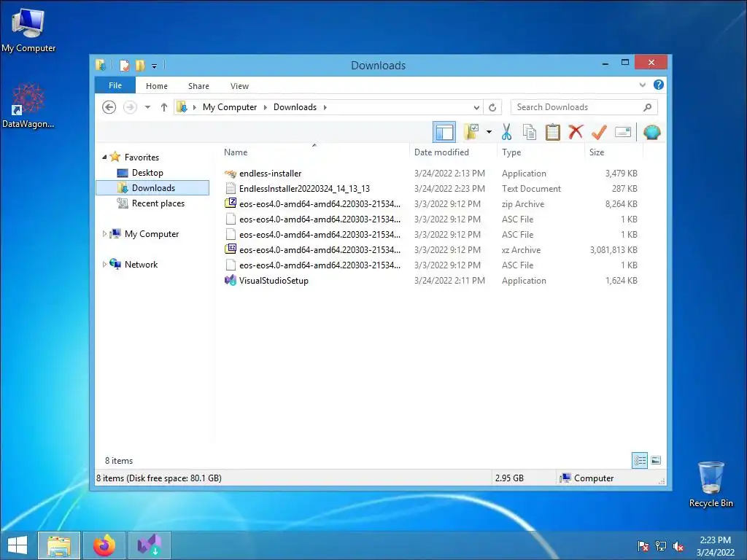Viewport: 747px width, 560px height.
Task: Click the Forward navigation arrow
Action: (x=130, y=107)
